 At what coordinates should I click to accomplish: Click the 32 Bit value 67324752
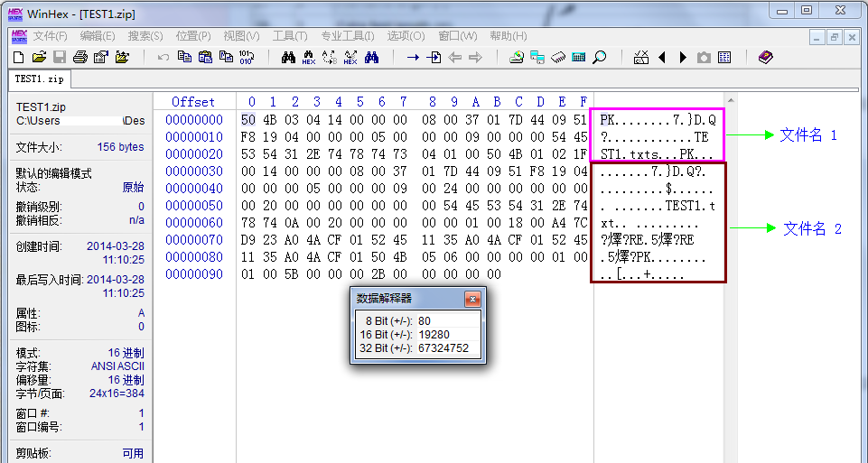click(443, 348)
